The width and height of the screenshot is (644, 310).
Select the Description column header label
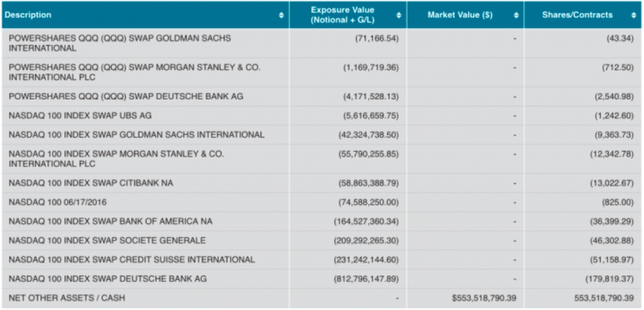tap(28, 15)
